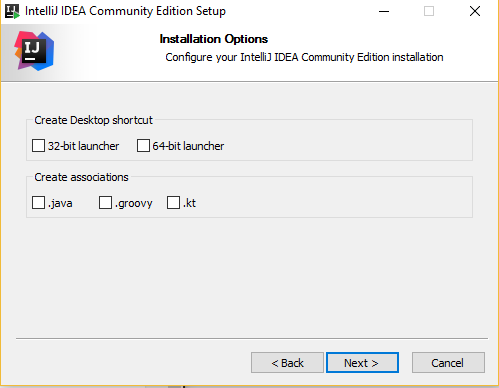499x388 pixels.
Task: Check the .groovy file association
Action: 105,203
